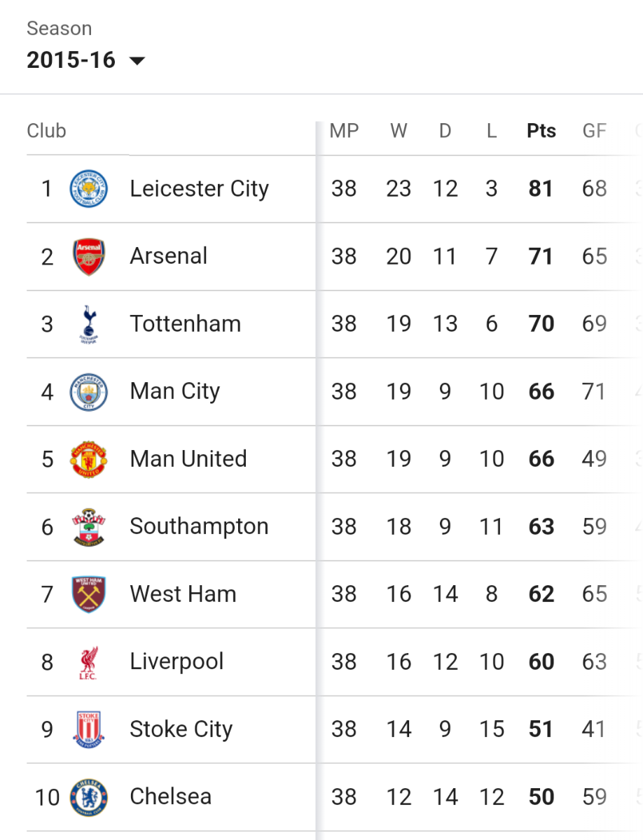The height and width of the screenshot is (840, 643).
Task: Click the Leicester City club crest
Action: click(x=88, y=188)
